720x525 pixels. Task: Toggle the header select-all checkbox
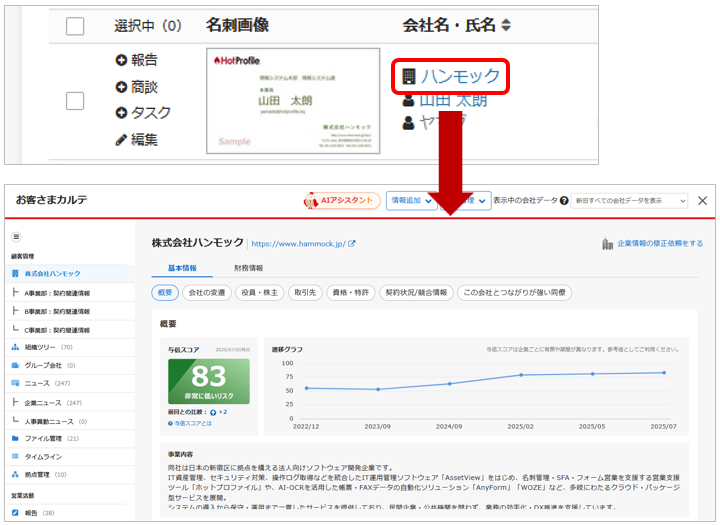coord(75,25)
